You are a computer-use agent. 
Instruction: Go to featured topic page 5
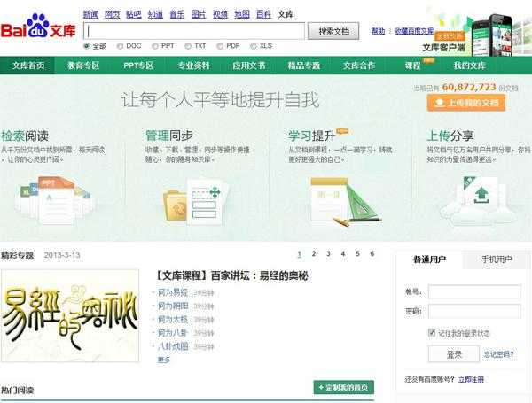click(357, 253)
